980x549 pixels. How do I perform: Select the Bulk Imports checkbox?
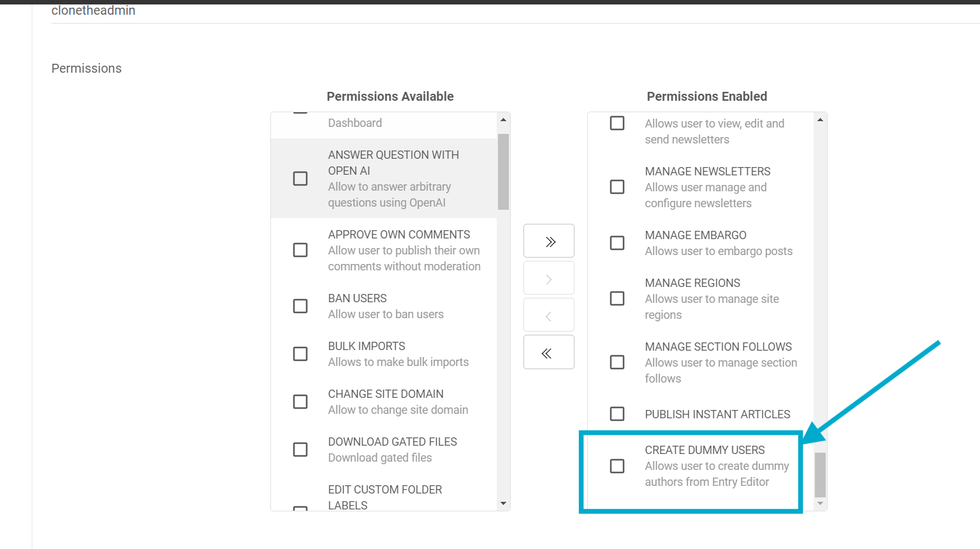300,354
